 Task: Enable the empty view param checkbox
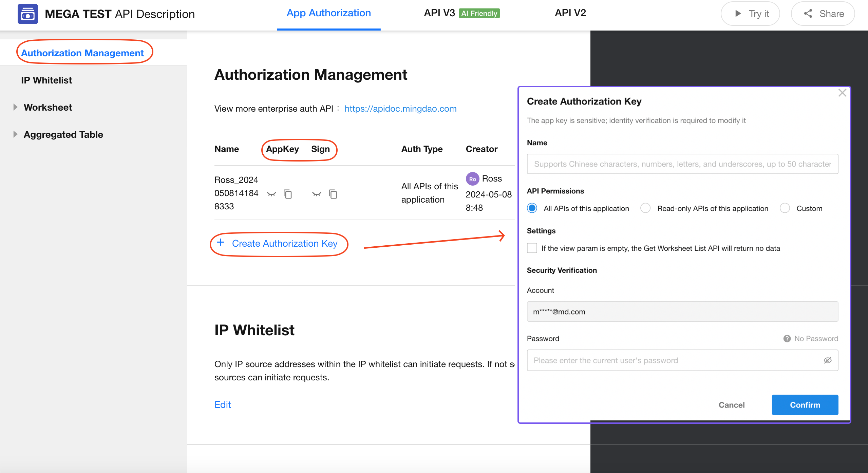point(532,248)
